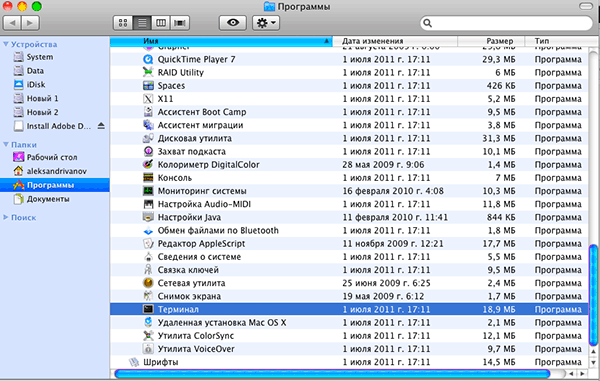Select Обмен файлами по Bluetooth icon
600x381 pixels.
[x=148, y=230]
